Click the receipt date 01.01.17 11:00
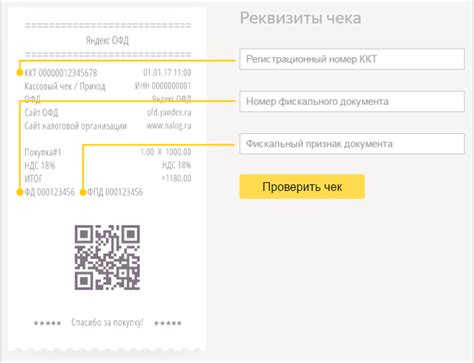 [x=167, y=72]
